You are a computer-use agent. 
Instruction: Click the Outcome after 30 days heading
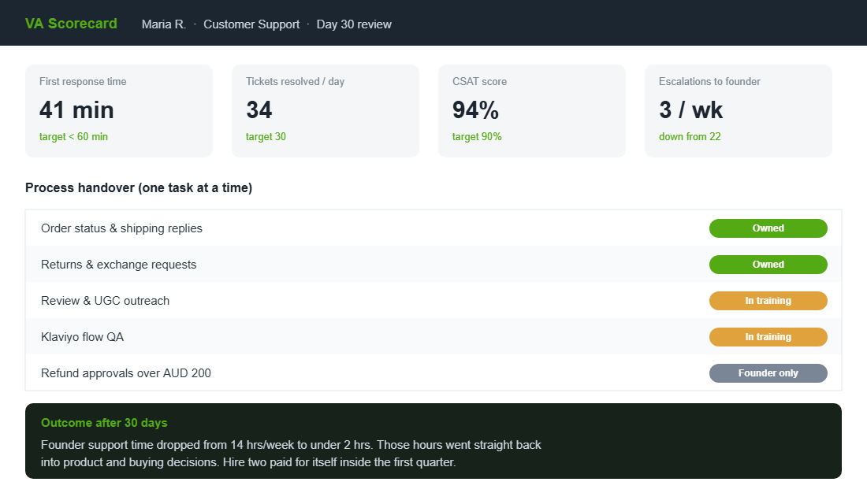coord(104,423)
